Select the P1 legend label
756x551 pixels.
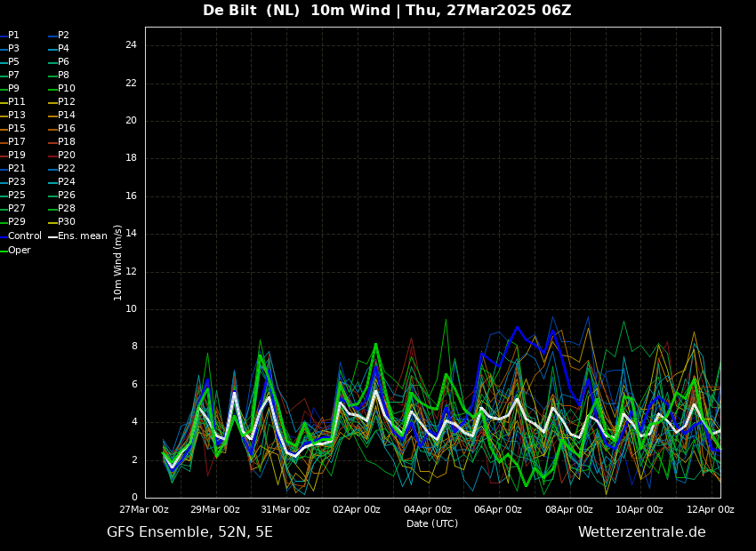13,36
